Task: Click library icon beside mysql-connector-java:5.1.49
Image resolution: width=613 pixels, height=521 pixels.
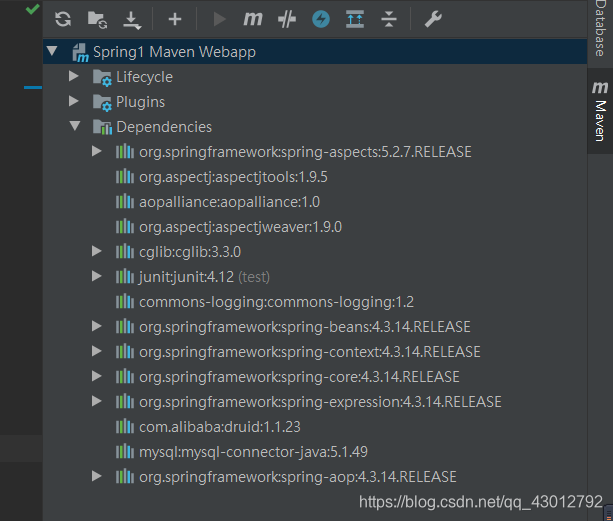Action: (x=125, y=451)
